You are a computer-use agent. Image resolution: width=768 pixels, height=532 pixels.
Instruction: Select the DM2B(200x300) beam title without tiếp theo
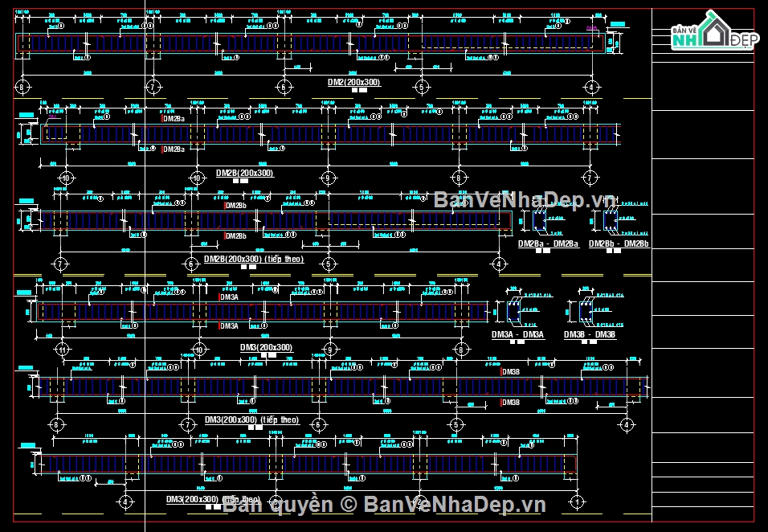(x=245, y=173)
